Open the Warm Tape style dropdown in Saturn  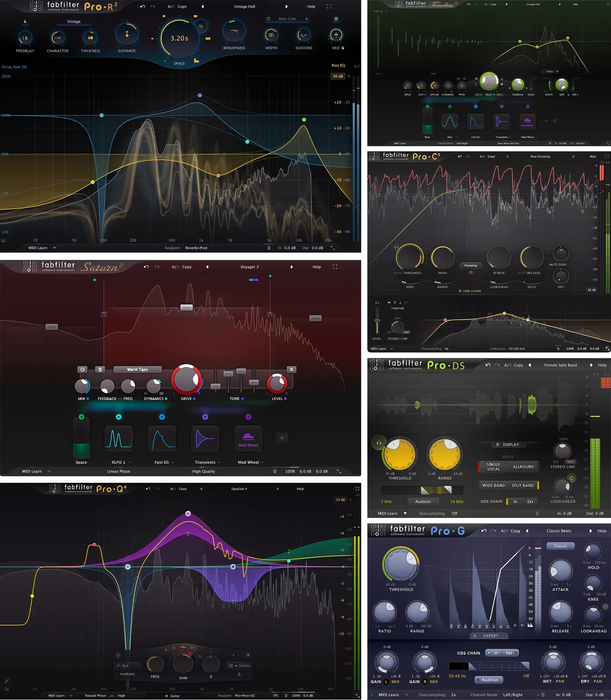137,369
